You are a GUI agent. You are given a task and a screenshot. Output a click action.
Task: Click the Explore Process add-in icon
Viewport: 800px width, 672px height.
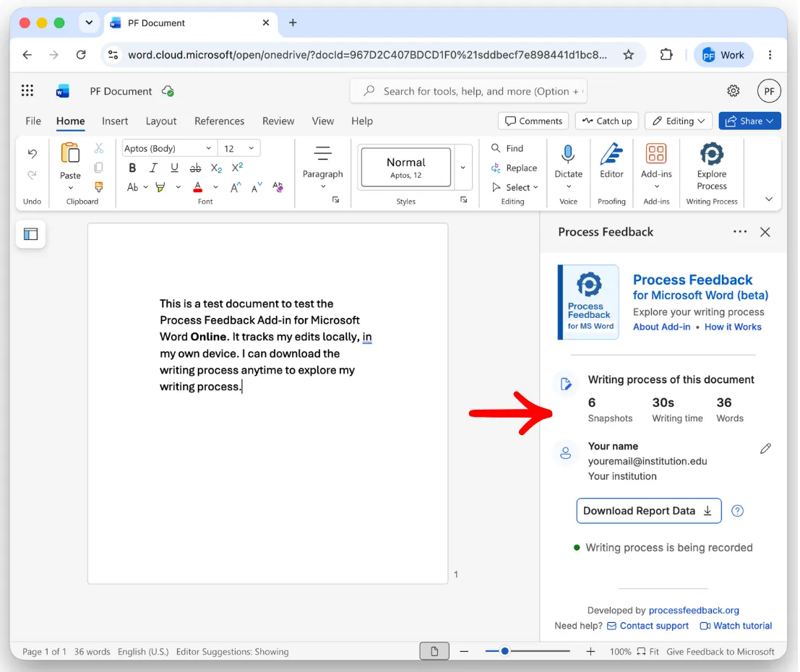712,154
